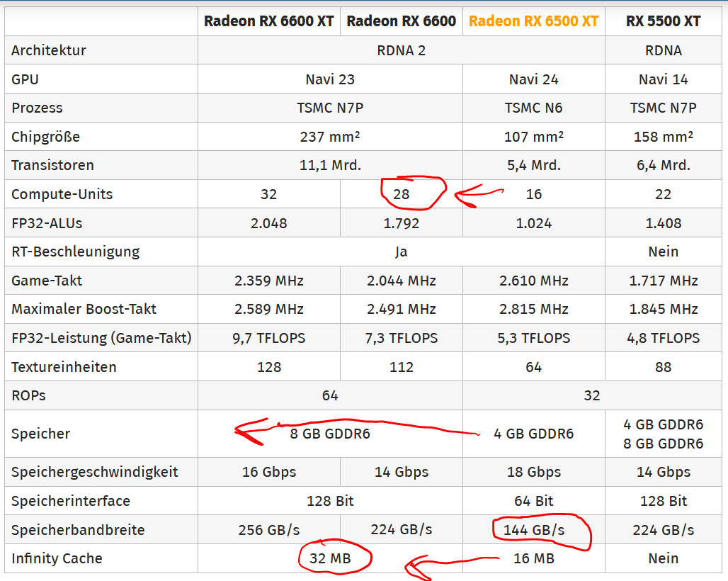Screen dimensions: 728x581
Task: Click the 2.815 MHz boost value
Action: (533, 310)
